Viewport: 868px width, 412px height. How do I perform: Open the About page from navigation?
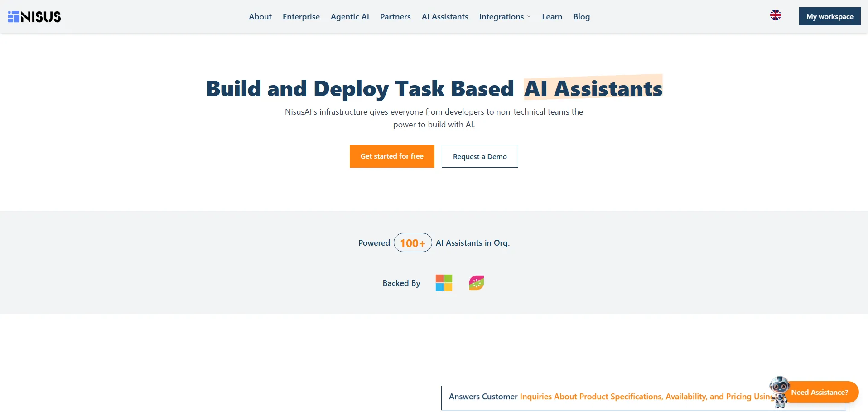[260, 17]
